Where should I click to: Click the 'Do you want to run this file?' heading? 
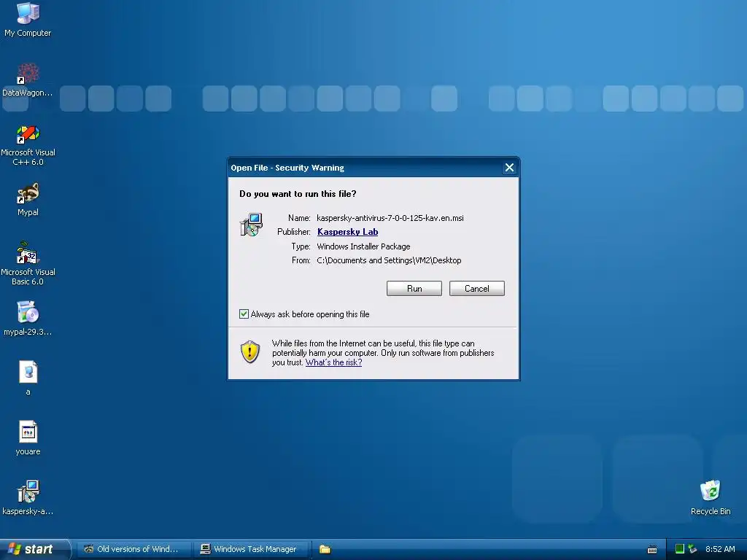(298, 194)
